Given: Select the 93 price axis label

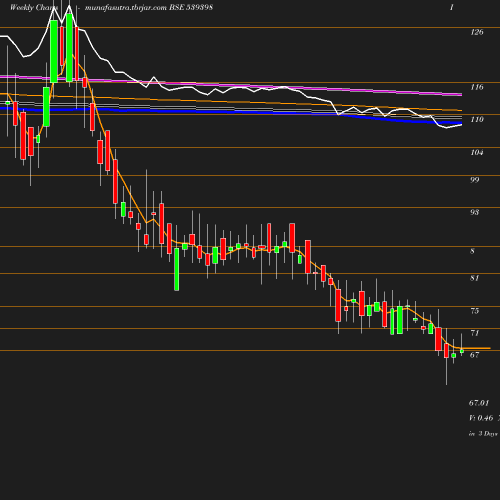Looking at the screenshot, I should point(475,212).
